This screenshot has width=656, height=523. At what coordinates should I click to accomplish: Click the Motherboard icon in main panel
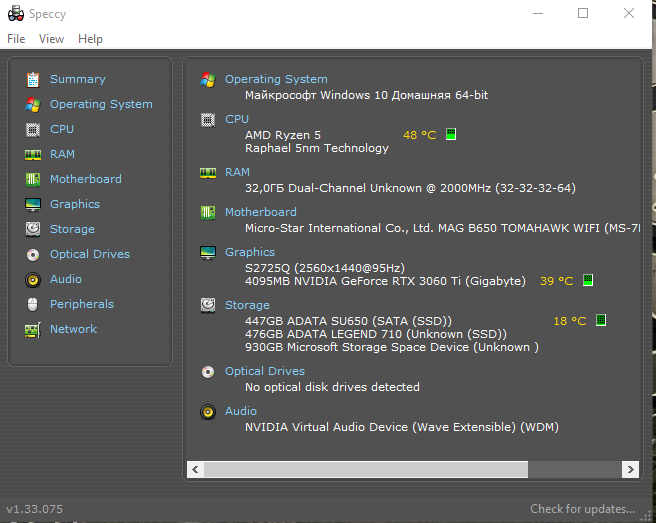[x=208, y=213]
